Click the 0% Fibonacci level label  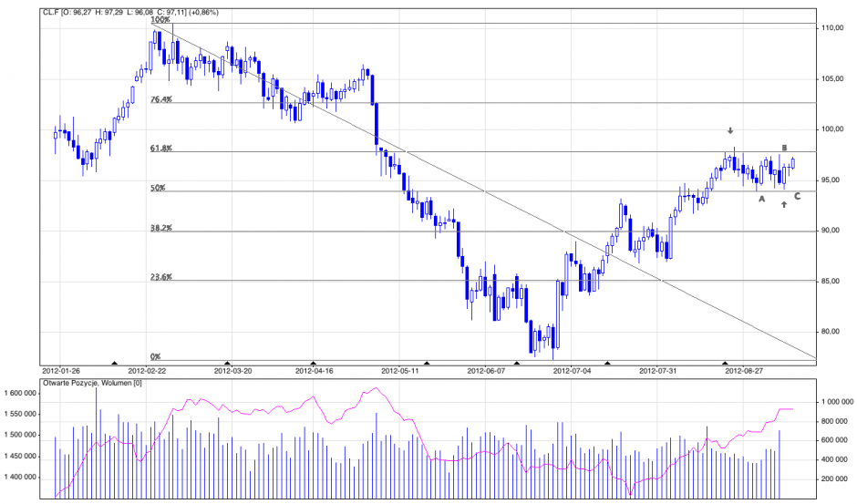155,356
